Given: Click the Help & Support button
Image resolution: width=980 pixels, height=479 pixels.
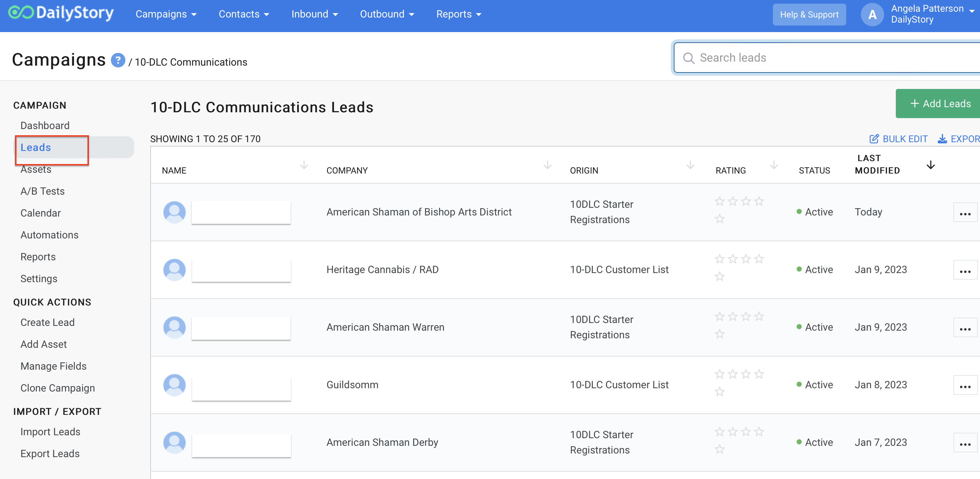Looking at the screenshot, I should (809, 15).
